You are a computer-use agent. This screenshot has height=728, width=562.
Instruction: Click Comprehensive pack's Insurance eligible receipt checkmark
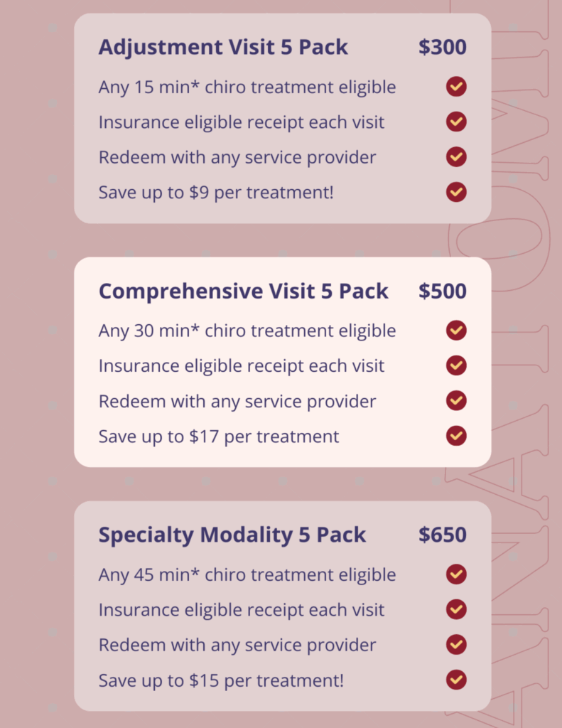coord(456,365)
